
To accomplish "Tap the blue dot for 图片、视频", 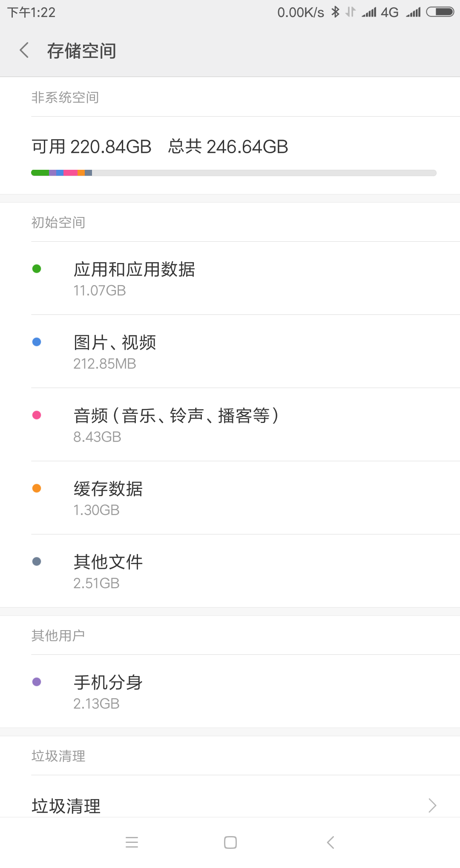I will tap(37, 342).
